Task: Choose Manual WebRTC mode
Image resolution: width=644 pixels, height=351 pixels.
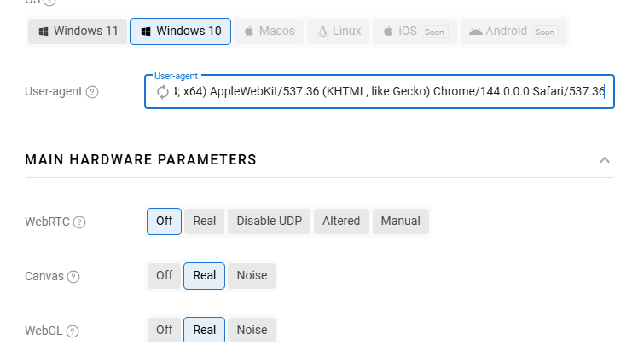Action: tap(400, 222)
